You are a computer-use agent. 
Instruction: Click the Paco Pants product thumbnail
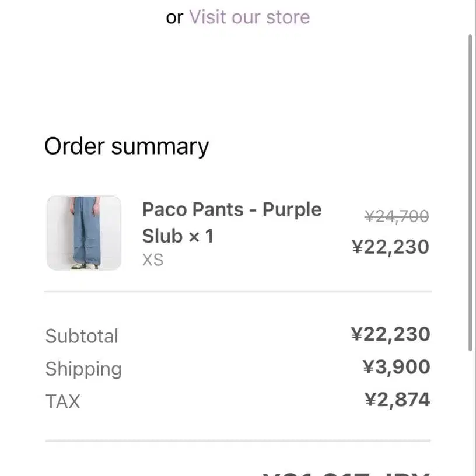(x=84, y=233)
